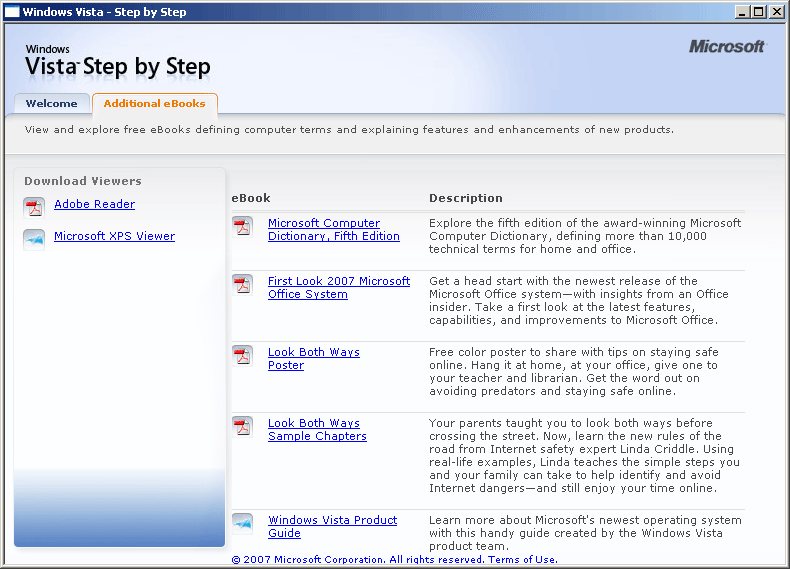Open Look Both Ways Sample Chapters link
The height and width of the screenshot is (569, 790).
click(x=317, y=429)
